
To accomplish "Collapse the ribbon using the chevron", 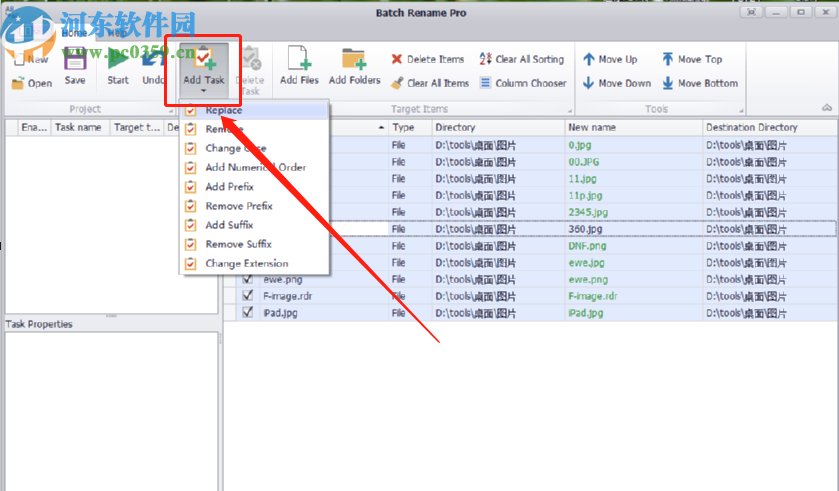I will 827,108.
